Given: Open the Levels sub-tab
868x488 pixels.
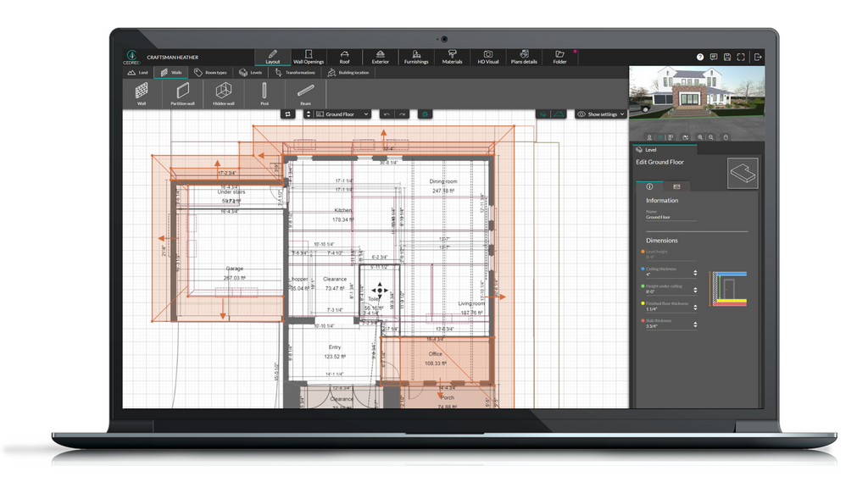Looking at the screenshot, I should (250, 73).
